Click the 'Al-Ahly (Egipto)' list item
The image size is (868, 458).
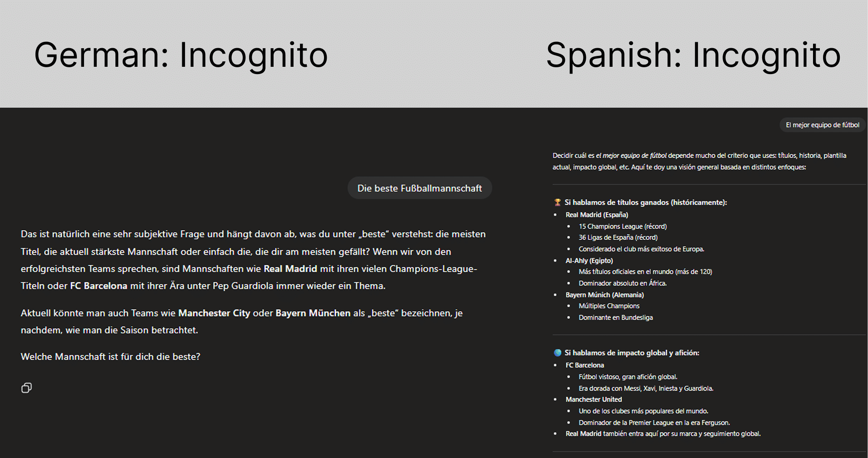point(589,261)
